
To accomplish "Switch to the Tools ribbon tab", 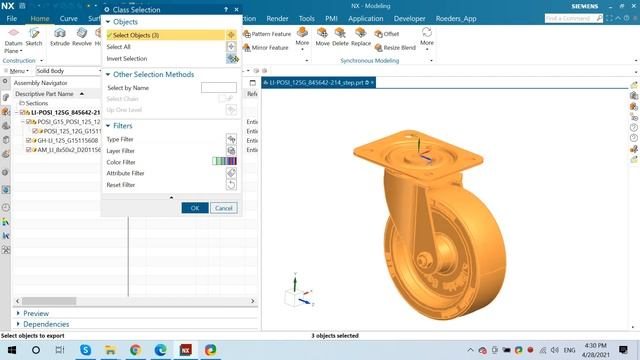I will (x=307, y=18).
